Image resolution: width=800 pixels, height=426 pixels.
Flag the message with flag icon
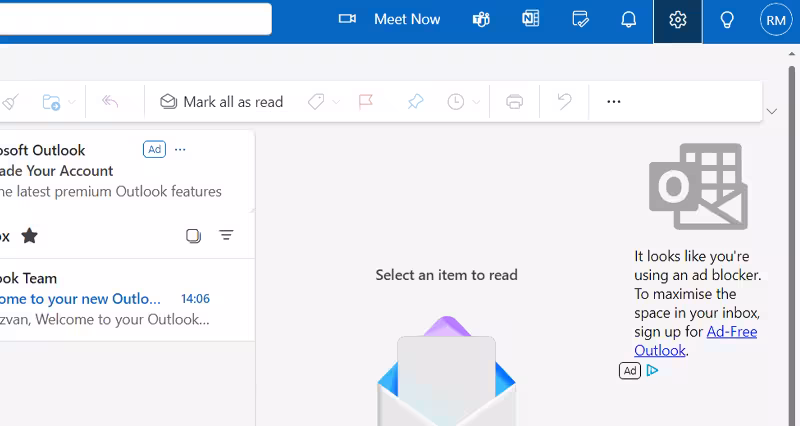pyautogui.click(x=366, y=102)
